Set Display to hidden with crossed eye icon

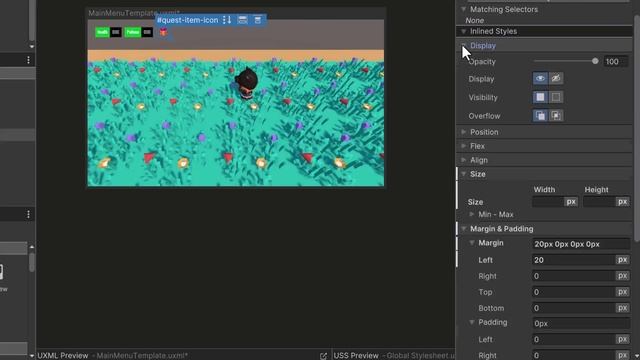(556, 78)
